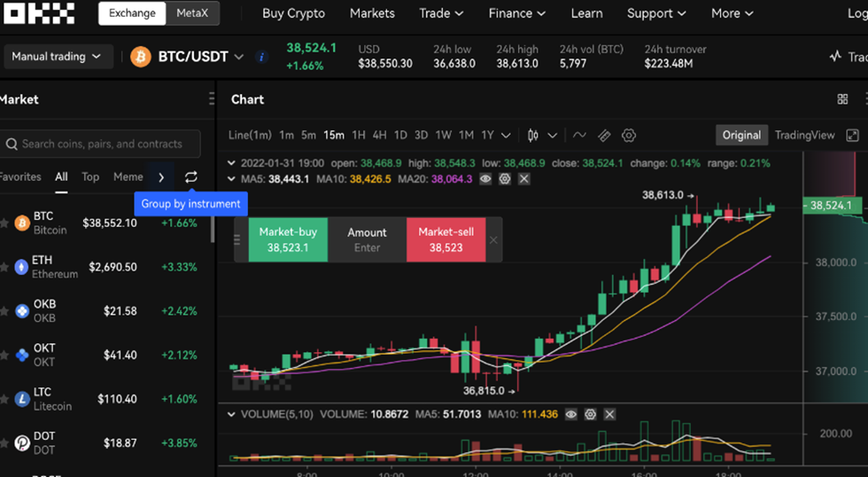Expand the Finance menu

[516, 13]
